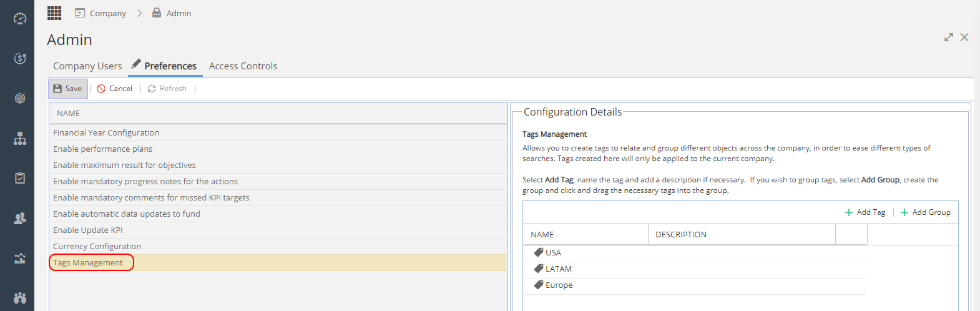Click the NAME header of preferences list
This screenshot has height=311, width=980.
[278, 114]
